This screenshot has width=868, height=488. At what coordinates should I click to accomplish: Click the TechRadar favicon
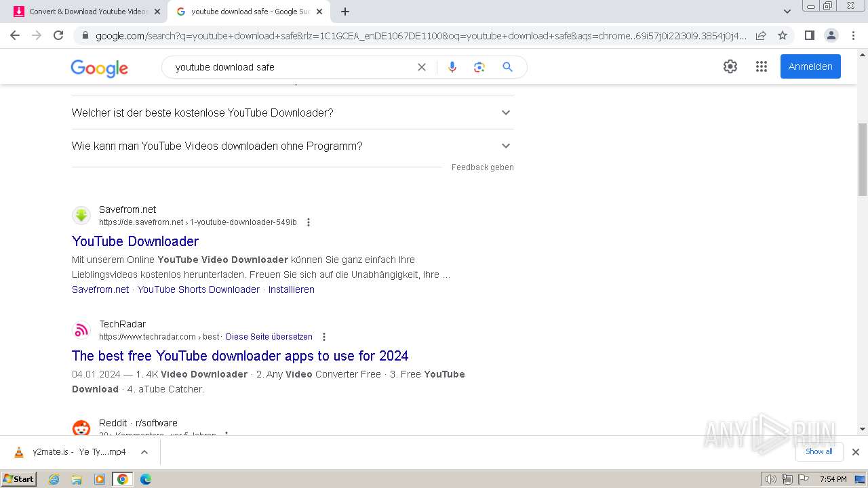tap(81, 330)
